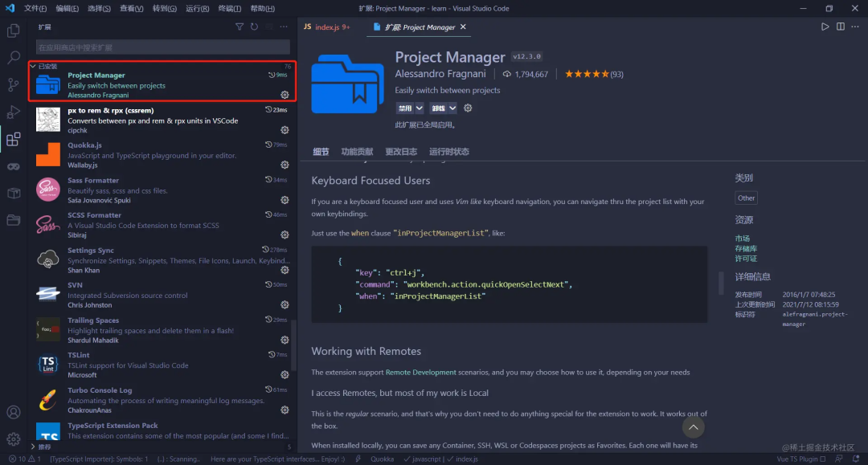Open the Search view in activity bar
The width and height of the screenshot is (868, 465).
[14, 58]
